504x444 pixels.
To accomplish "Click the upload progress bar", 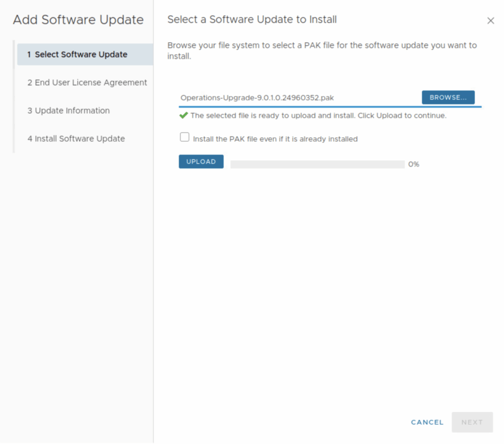I will [317, 164].
